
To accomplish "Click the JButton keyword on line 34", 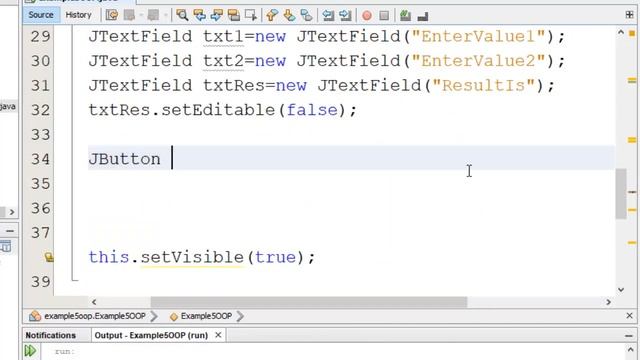I will coord(124,159).
